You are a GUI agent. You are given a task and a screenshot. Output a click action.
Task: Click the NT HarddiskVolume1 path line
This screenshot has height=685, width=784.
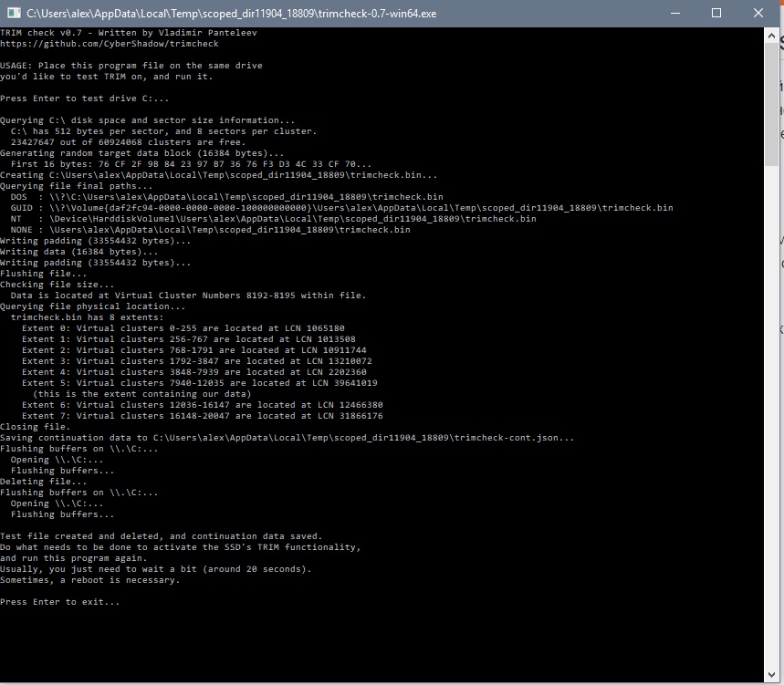click(x=273, y=219)
